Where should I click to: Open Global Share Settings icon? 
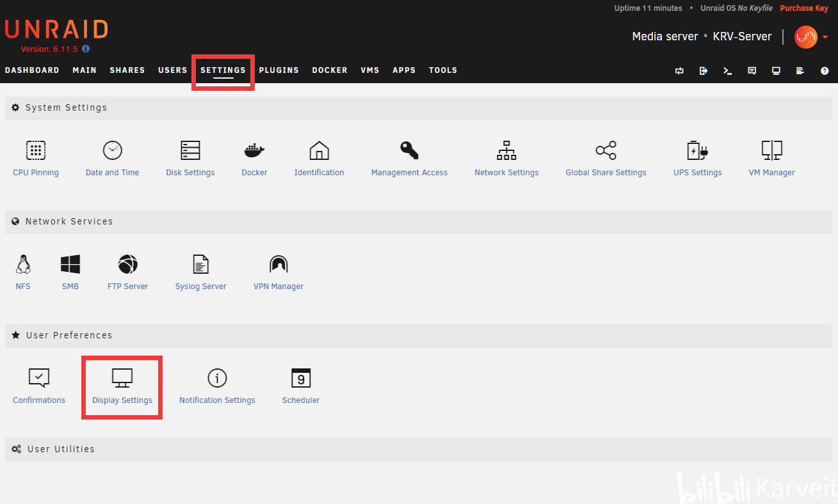click(x=606, y=150)
